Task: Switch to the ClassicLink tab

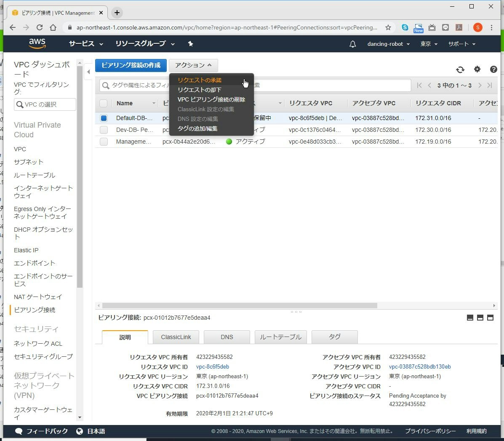Action: click(176, 337)
